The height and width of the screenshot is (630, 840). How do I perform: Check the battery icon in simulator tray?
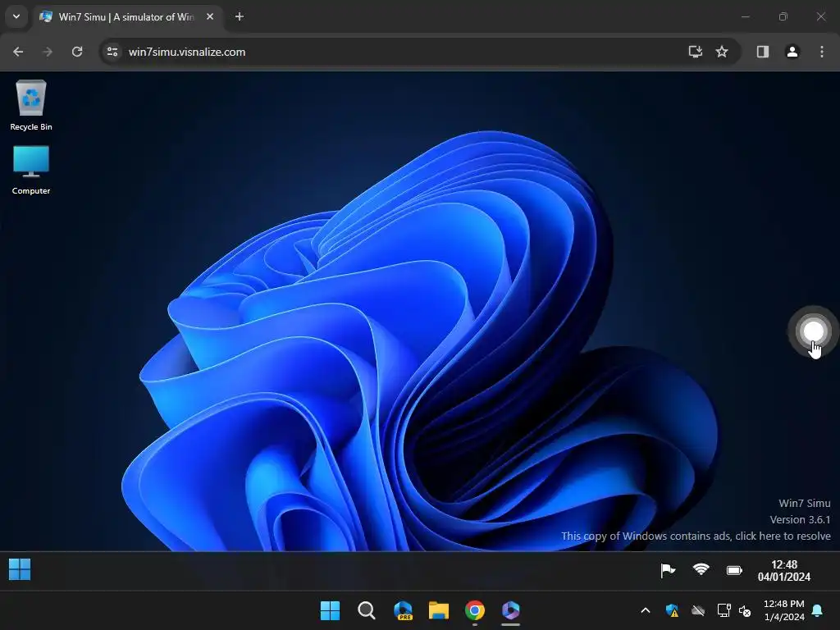734,571
